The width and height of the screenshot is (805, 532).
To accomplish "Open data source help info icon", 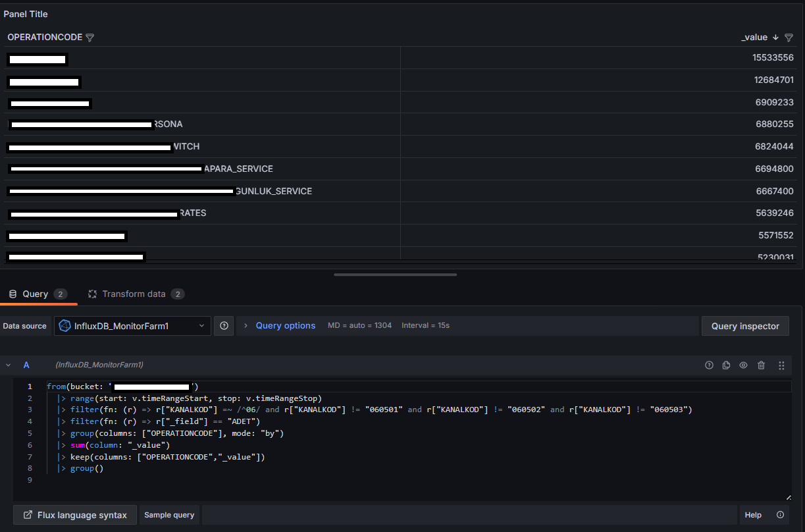I will 224,325.
